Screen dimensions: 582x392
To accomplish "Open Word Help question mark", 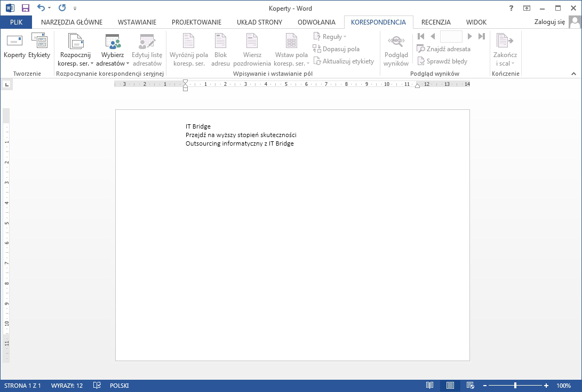I will point(511,8).
